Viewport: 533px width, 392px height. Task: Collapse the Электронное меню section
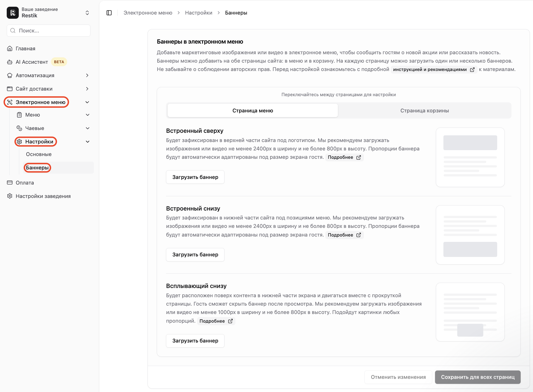(x=87, y=102)
